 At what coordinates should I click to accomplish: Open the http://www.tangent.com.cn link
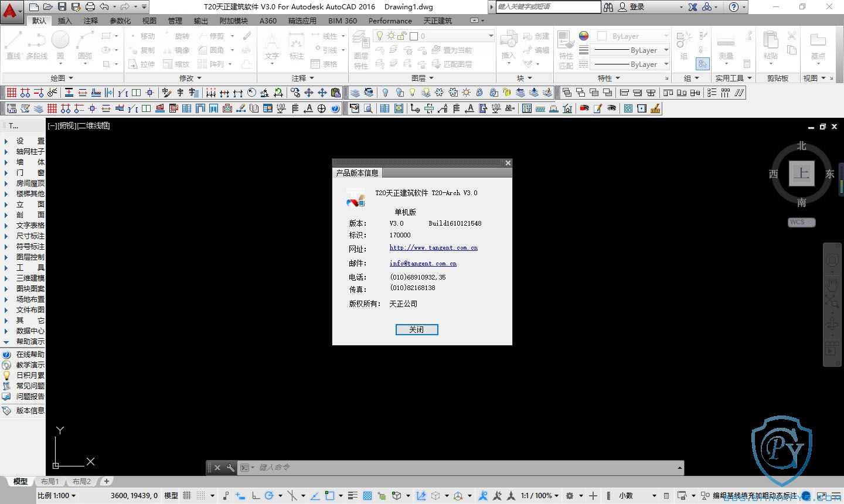click(433, 248)
